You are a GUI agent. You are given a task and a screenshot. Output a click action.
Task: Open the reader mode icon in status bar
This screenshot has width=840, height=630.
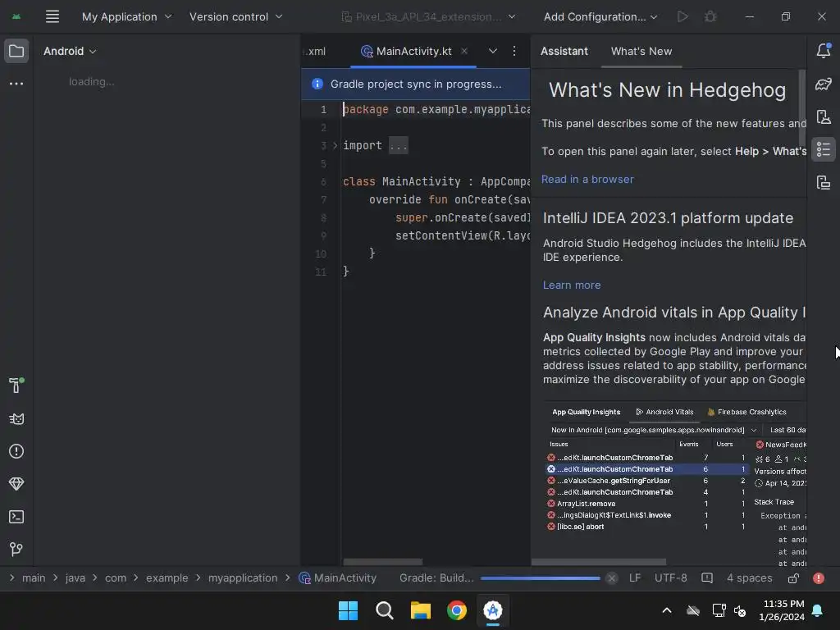707,578
